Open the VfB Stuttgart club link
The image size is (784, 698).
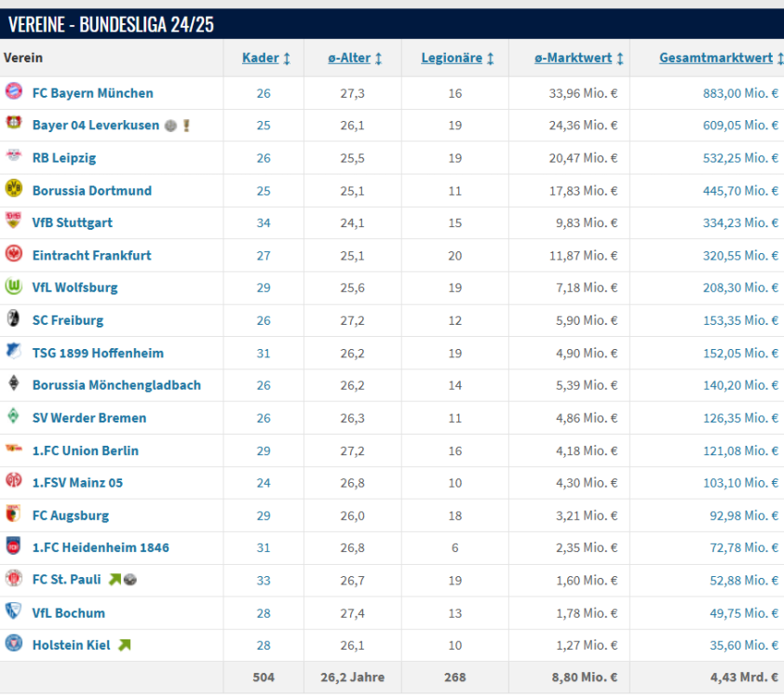tap(73, 222)
